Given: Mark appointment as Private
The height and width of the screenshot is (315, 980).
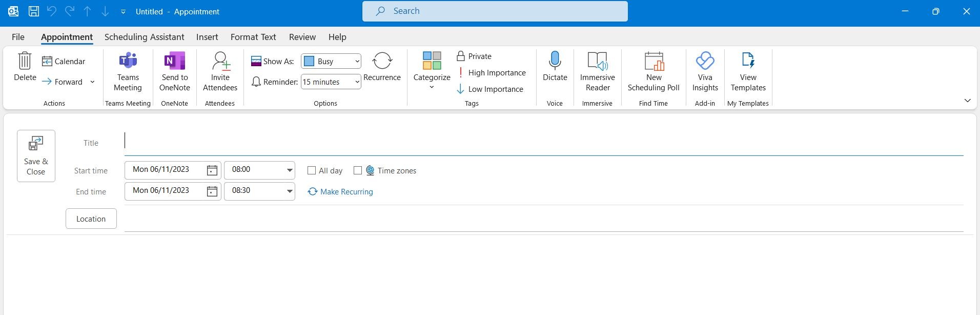Looking at the screenshot, I should pos(474,56).
